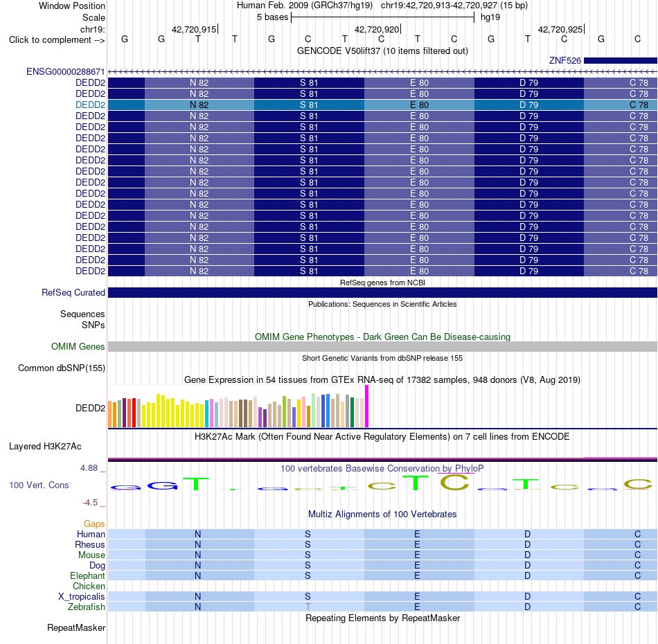Click the PhyloP 4.88 scale value

click(89, 468)
